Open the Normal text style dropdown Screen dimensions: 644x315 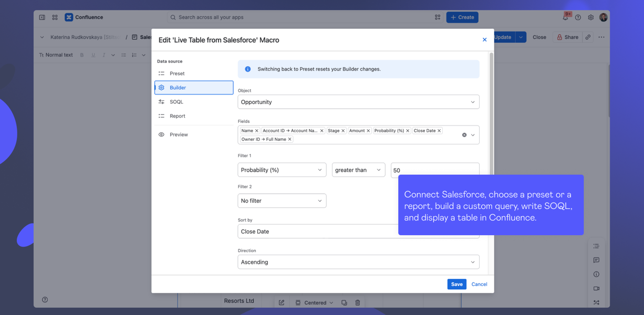point(56,55)
